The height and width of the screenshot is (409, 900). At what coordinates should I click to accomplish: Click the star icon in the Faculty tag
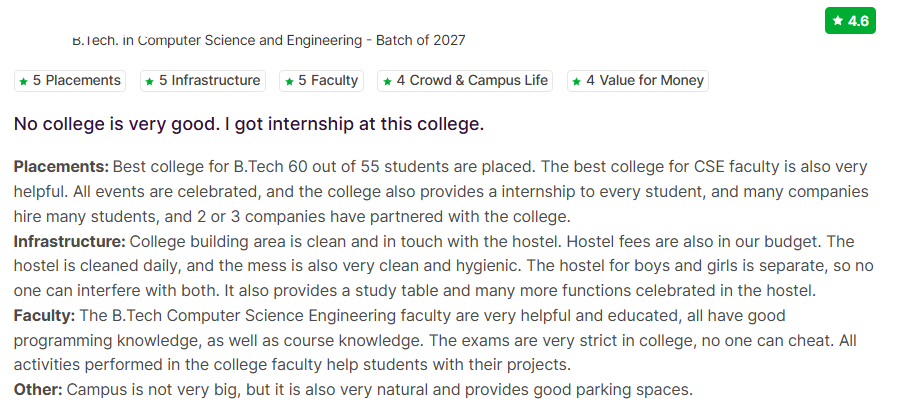point(289,81)
